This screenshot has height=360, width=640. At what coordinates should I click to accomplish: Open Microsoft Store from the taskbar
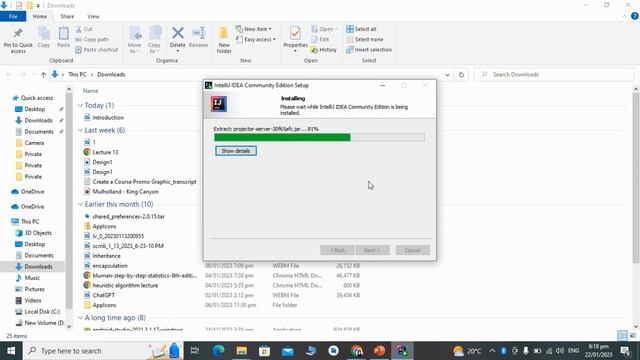pyautogui.click(x=264, y=351)
